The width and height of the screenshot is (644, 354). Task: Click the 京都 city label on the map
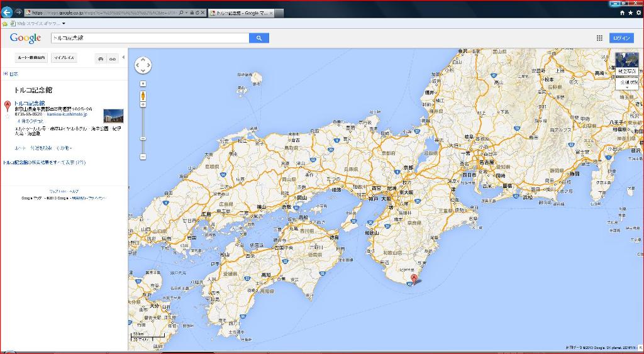(408, 167)
